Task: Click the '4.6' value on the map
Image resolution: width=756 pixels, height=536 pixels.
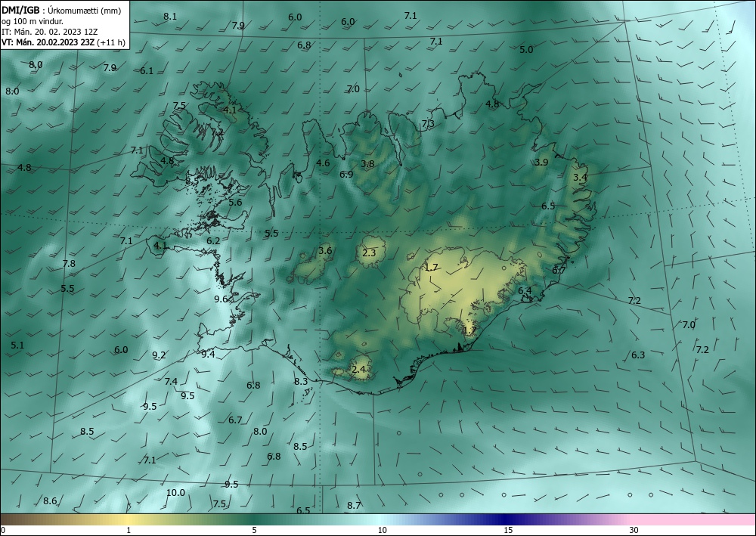Action: [x=323, y=163]
